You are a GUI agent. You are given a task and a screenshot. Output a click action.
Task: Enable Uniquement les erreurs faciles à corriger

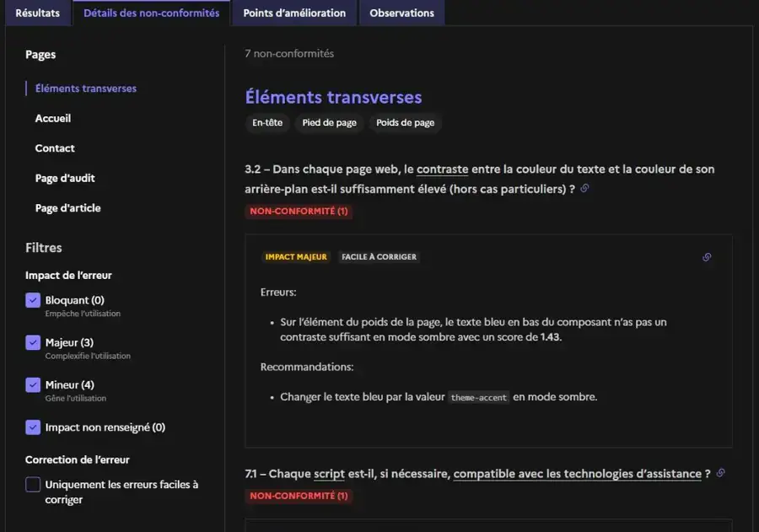coord(33,485)
